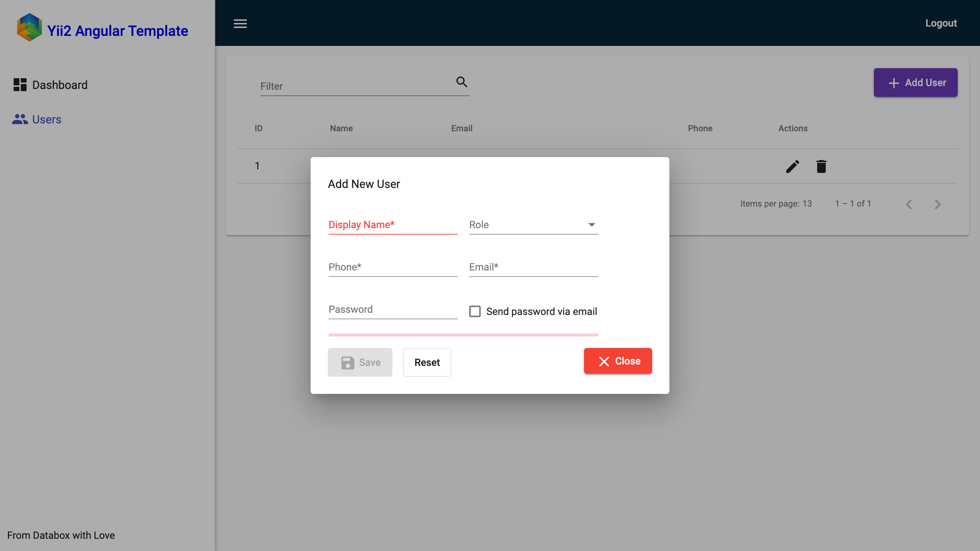Enable Send password via email checkbox
Image resolution: width=980 pixels, height=551 pixels.
475,311
